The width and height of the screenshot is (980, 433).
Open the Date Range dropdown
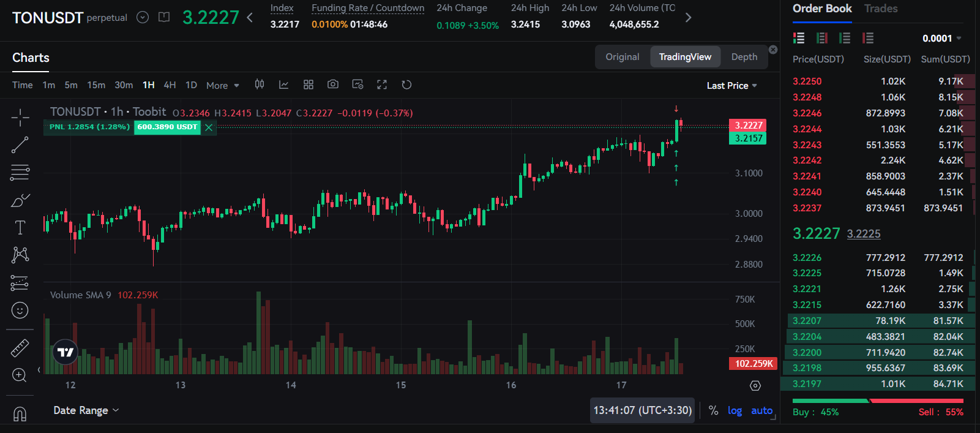pyautogui.click(x=86, y=410)
